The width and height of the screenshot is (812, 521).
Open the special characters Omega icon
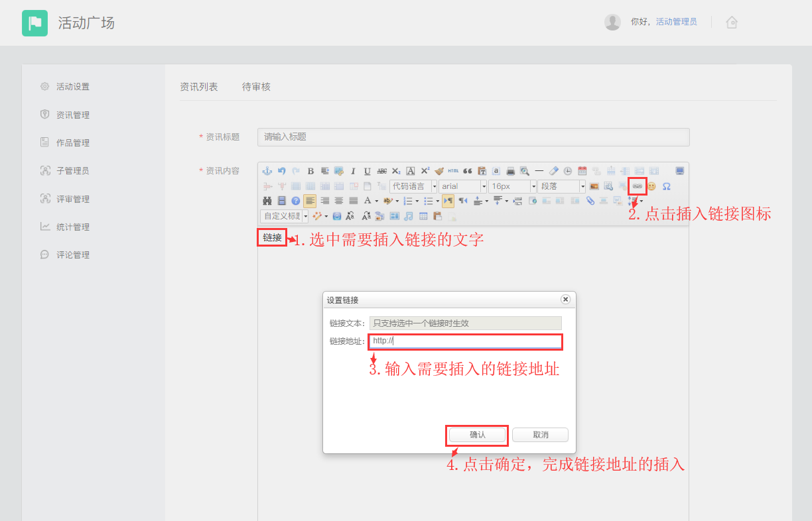pos(667,186)
